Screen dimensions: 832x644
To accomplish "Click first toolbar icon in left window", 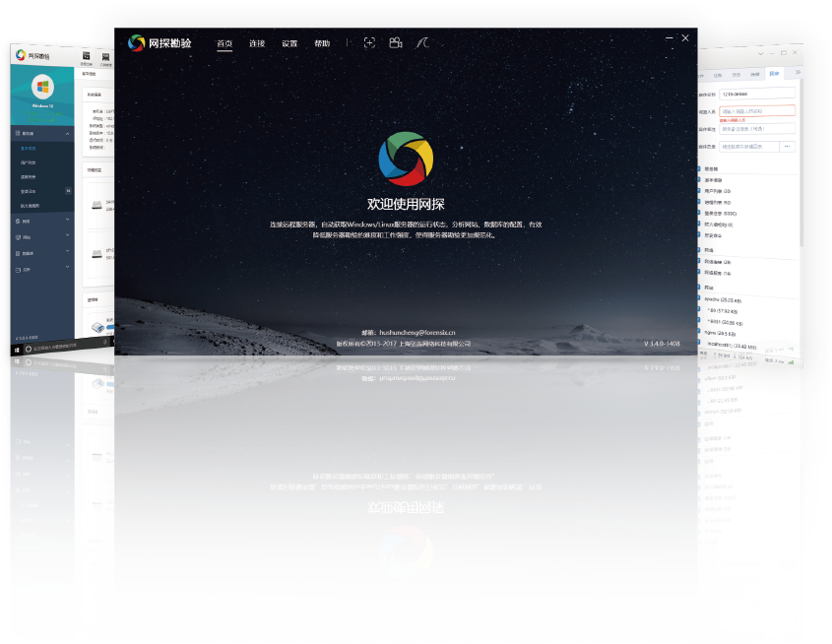I will click(86, 56).
